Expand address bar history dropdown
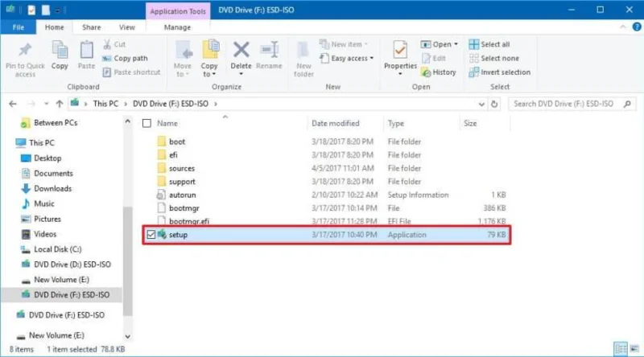Image resolution: width=644 pixels, height=357 pixels. click(481, 105)
